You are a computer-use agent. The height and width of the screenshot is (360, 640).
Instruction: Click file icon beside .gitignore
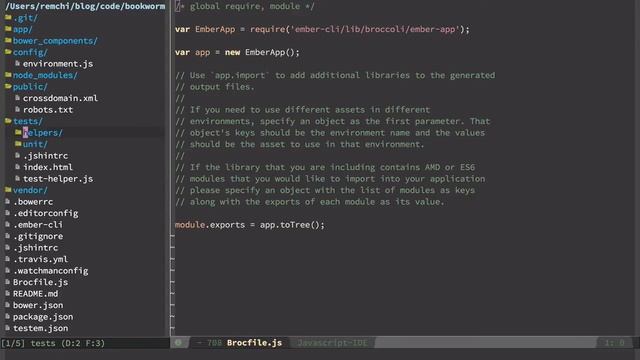[x=7, y=236]
